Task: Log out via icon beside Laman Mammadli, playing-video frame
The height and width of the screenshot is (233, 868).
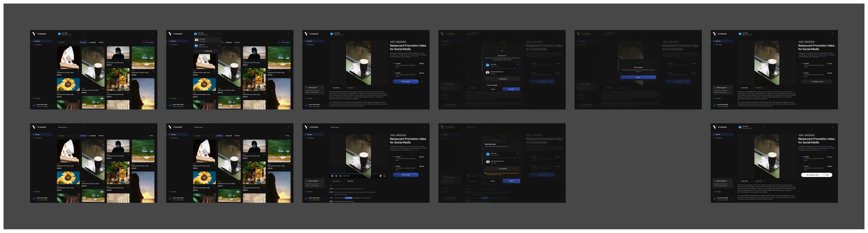Action: (323, 199)
